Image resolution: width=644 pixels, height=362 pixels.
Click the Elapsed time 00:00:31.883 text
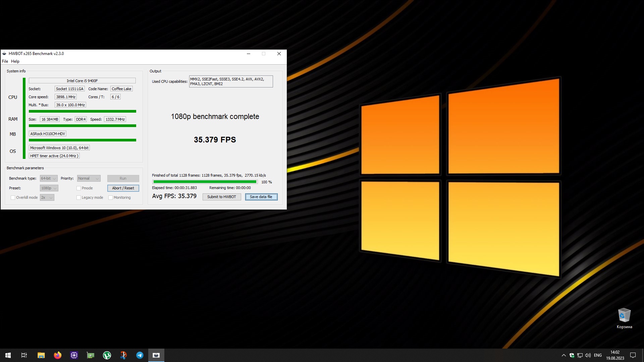[174, 188]
